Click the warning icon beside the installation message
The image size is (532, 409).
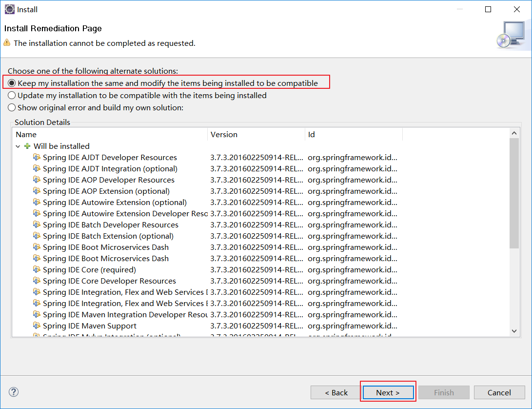pos(7,43)
